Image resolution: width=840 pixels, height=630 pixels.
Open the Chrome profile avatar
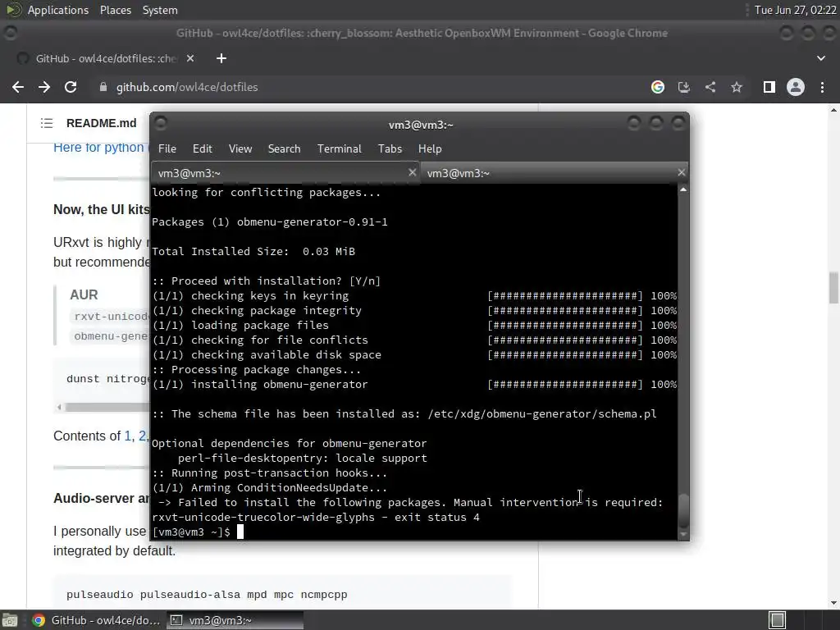click(x=796, y=87)
